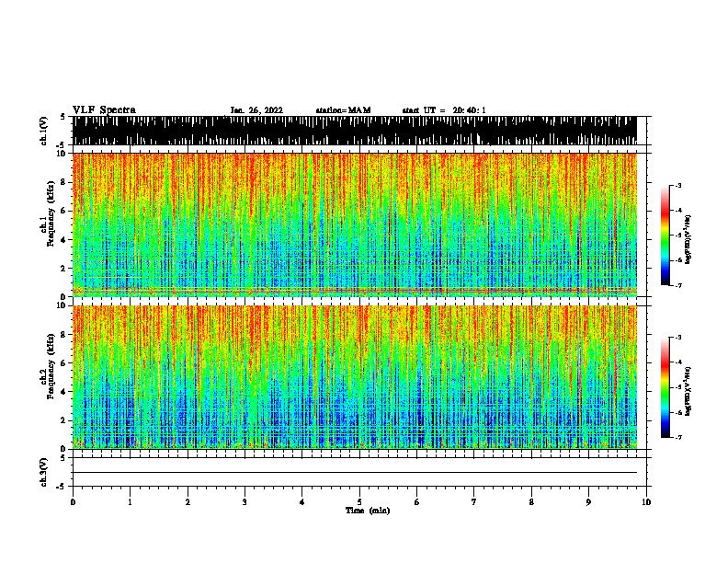Select the "start UT = 20:40:1" text
728x563 pixels.
tap(444, 110)
